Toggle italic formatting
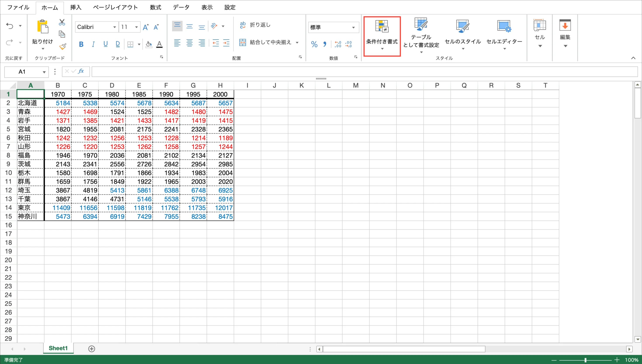The image size is (642, 364). 93,45
